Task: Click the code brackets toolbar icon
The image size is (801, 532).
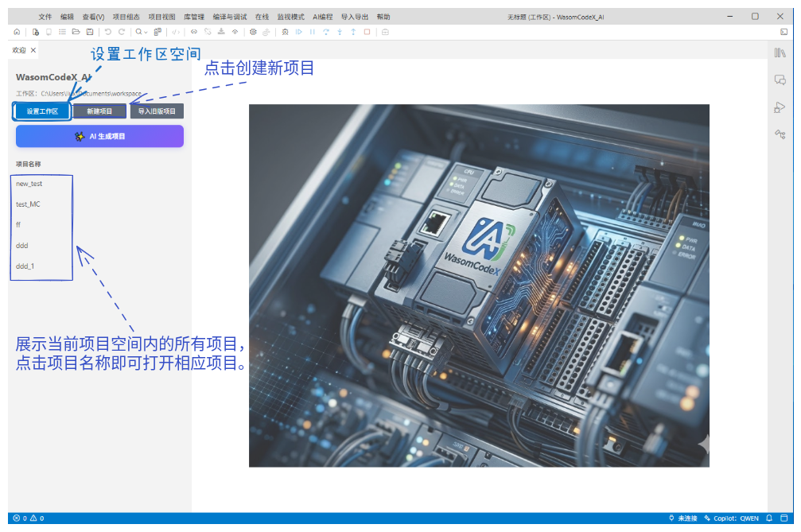Action: point(176,32)
